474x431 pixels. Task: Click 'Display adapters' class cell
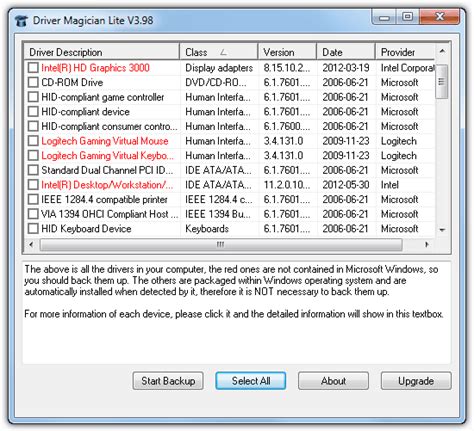click(x=219, y=68)
